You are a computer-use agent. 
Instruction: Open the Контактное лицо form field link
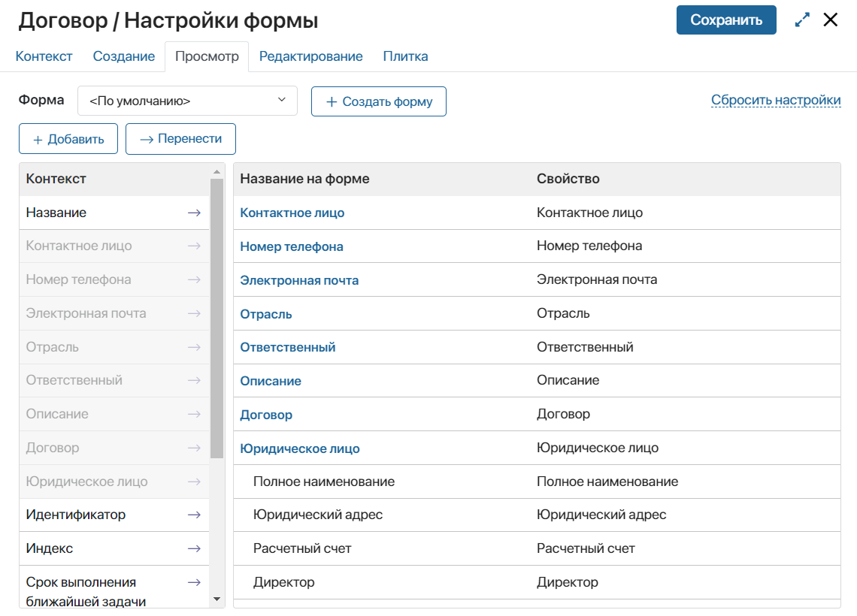point(292,213)
